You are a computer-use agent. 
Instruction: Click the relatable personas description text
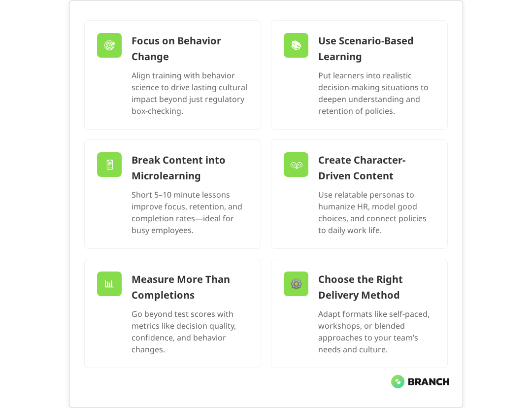coord(372,212)
